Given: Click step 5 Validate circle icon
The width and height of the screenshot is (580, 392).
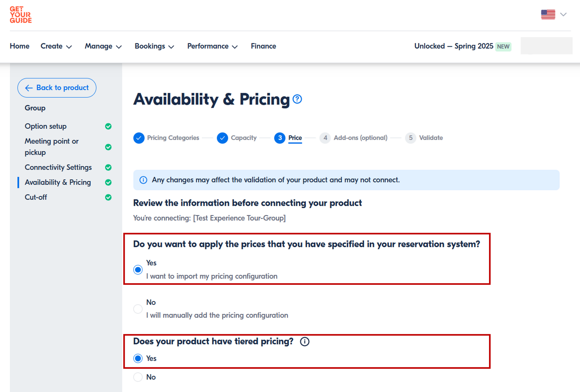Looking at the screenshot, I should (x=411, y=138).
